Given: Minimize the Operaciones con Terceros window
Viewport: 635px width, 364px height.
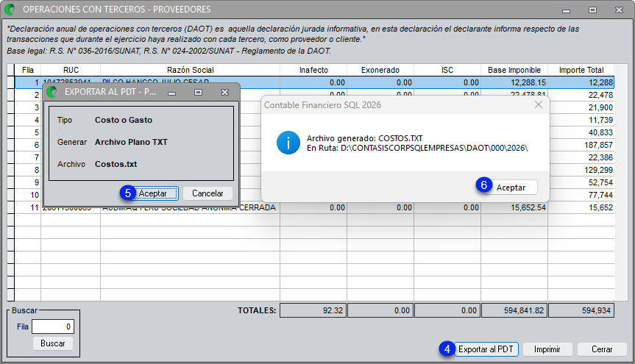Looking at the screenshot, I should tap(566, 10).
